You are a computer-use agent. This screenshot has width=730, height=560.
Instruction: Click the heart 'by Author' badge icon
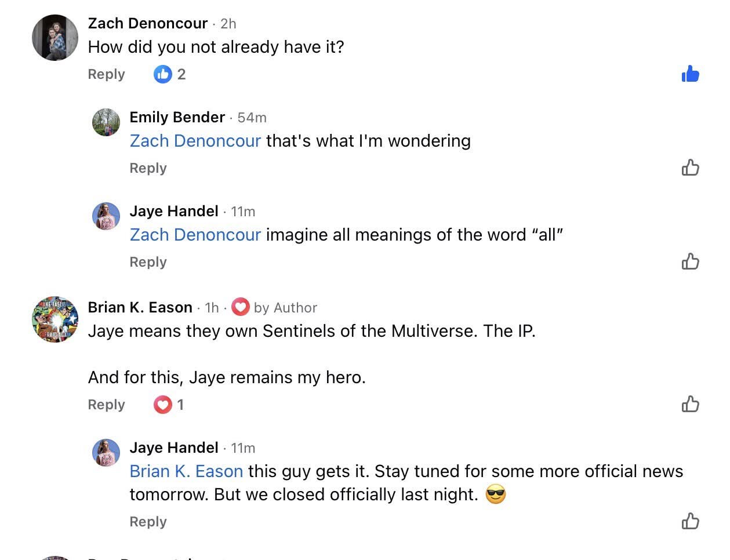240,307
